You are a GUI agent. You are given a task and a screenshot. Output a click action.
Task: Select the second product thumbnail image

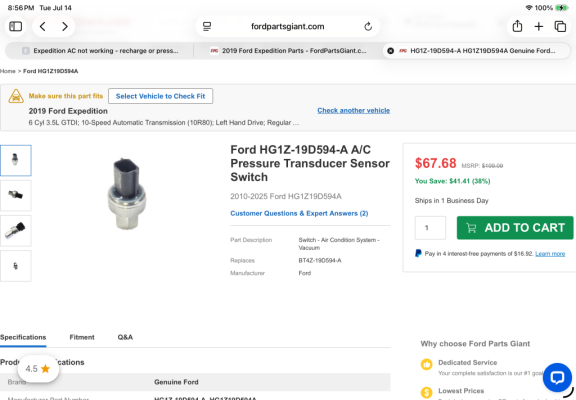[x=15, y=195]
